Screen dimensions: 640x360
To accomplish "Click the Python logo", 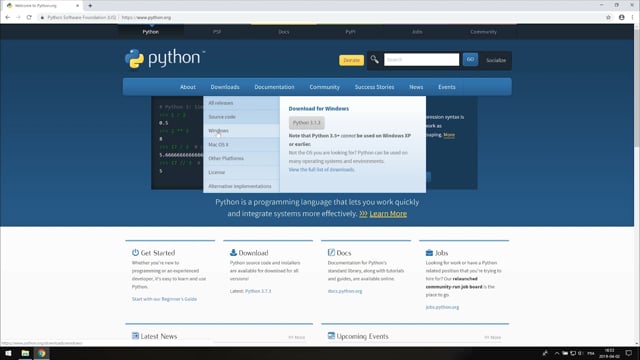I will click(165, 59).
